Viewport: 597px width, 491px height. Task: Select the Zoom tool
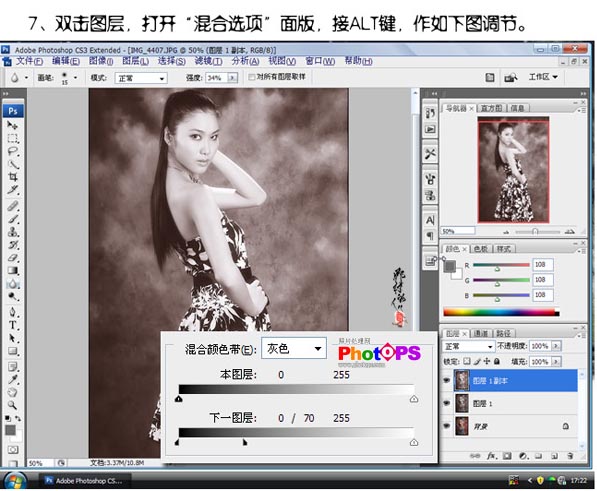coord(13,405)
